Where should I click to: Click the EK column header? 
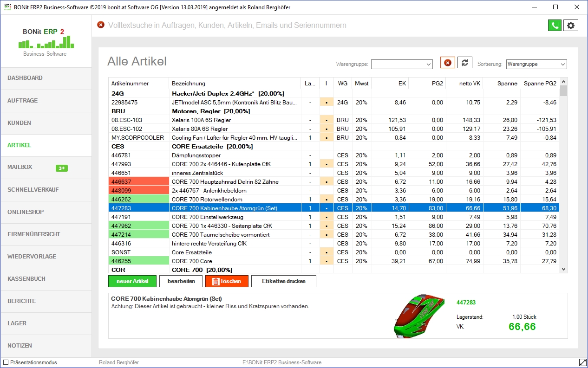tap(390, 84)
